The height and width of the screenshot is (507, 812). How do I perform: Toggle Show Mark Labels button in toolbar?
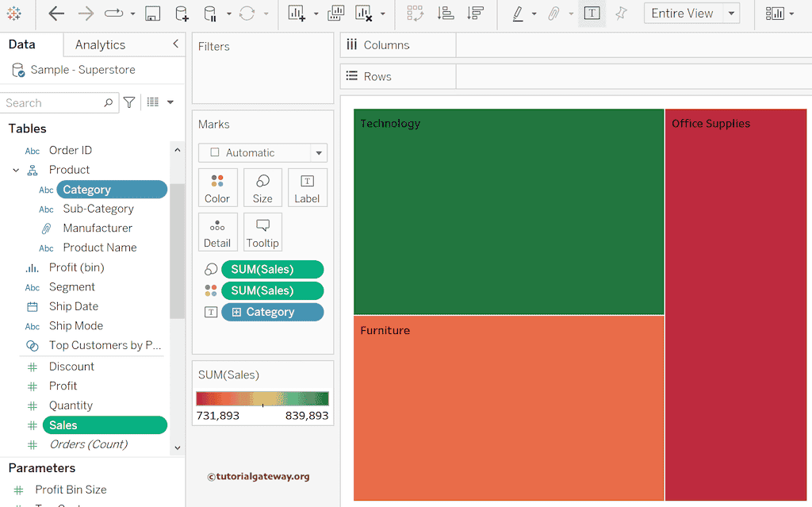[592, 13]
